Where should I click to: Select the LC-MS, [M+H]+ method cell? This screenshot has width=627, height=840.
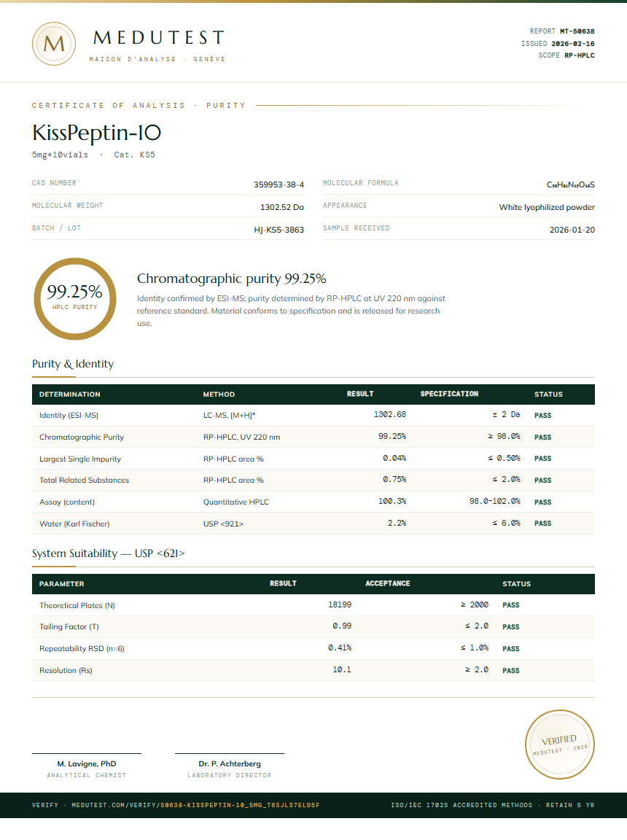point(229,415)
